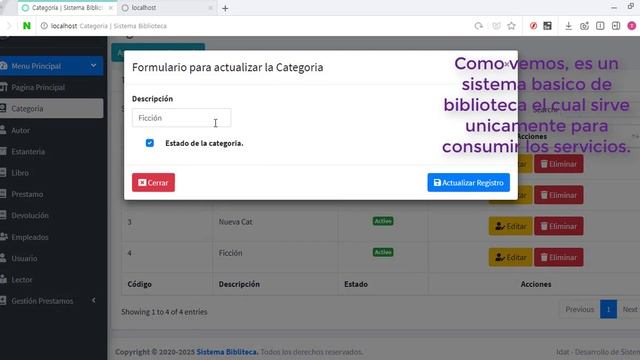The image size is (640, 360).
Task: Uncheck the Estado de la categoría checkbox
Action: tap(150, 143)
